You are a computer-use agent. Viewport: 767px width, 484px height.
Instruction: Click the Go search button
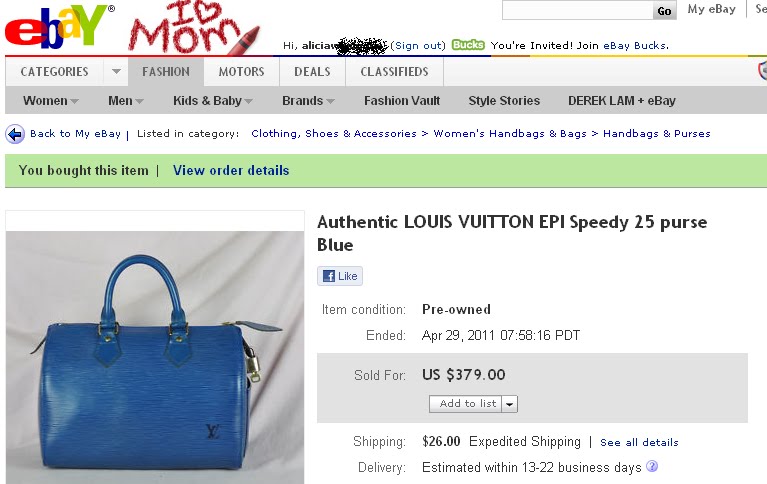click(664, 11)
